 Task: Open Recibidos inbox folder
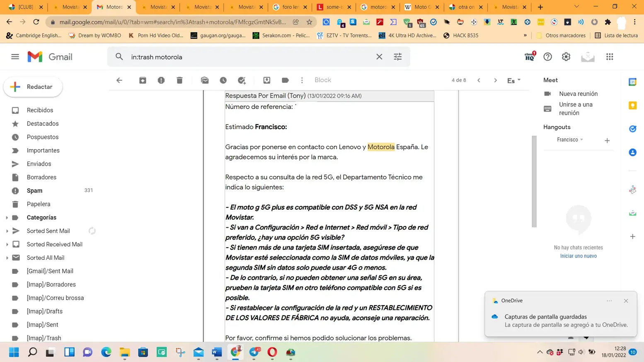click(x=40, y=110)
